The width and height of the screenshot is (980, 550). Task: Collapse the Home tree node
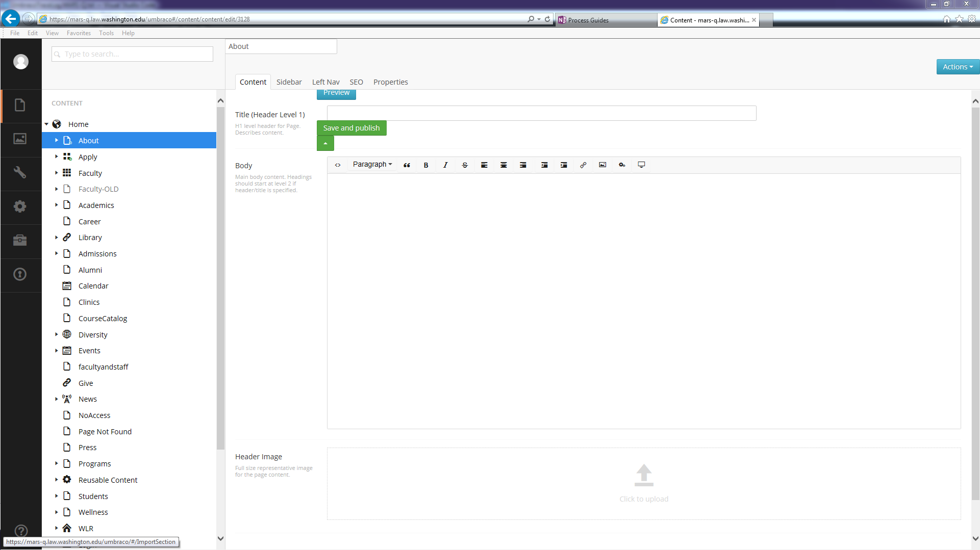click(x=46, y=124)
